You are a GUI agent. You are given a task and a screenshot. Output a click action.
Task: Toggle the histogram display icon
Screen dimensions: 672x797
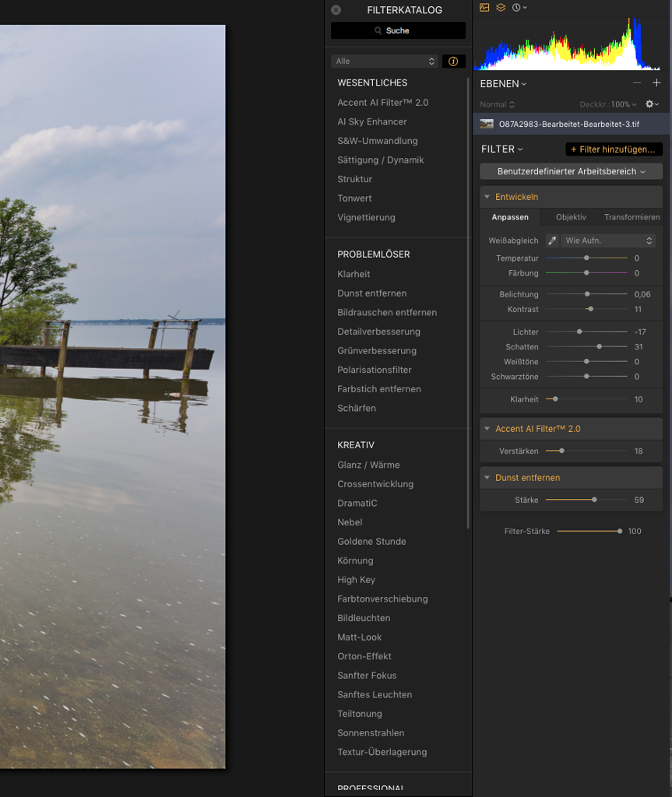click(x=484, y=7)
